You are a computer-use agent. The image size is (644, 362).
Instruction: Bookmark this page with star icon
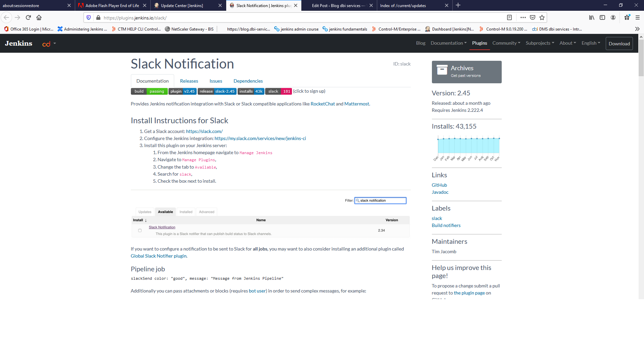542,17
